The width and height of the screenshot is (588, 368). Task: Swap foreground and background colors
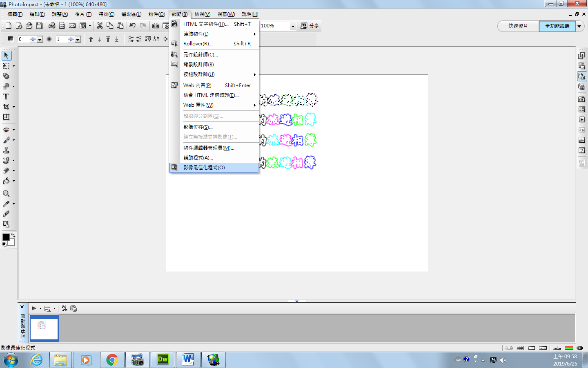[13, 235]
